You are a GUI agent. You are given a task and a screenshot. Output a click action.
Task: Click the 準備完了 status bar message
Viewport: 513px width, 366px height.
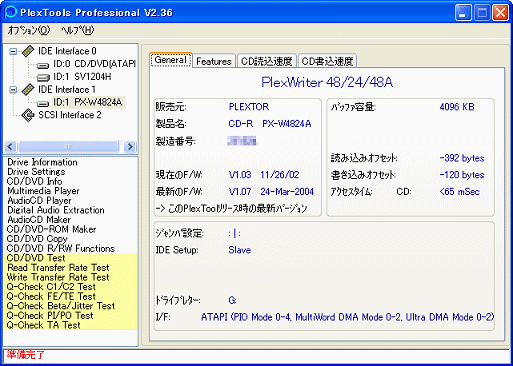point(25,355)
